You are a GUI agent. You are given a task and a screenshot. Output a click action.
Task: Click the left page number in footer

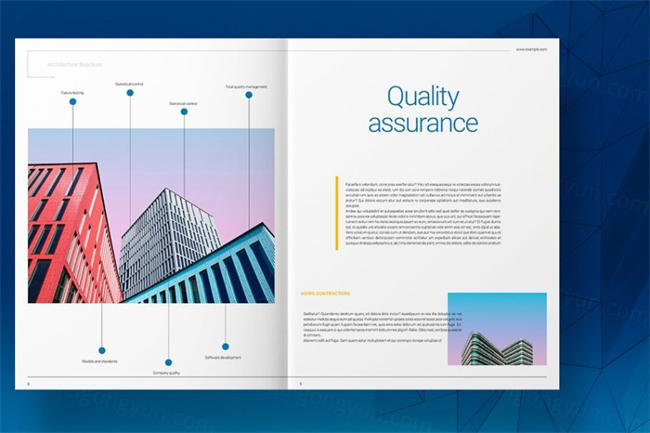[29, 383]
